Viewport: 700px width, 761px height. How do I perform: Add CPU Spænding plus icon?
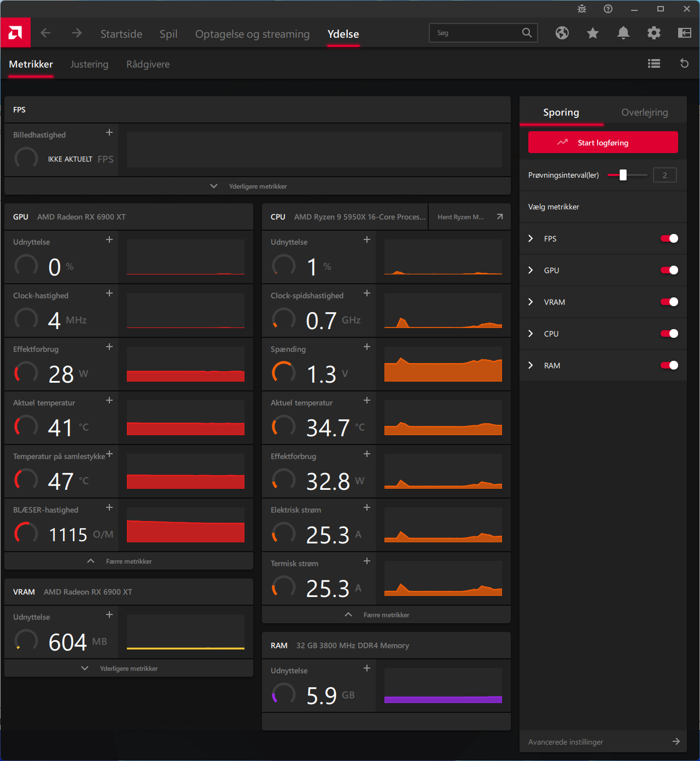(x=367, y=347)
